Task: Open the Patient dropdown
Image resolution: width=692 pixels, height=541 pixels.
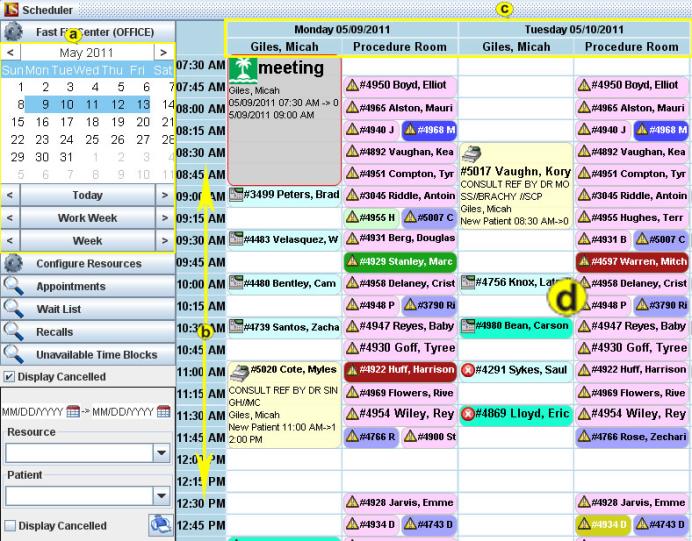Action: 162,496
